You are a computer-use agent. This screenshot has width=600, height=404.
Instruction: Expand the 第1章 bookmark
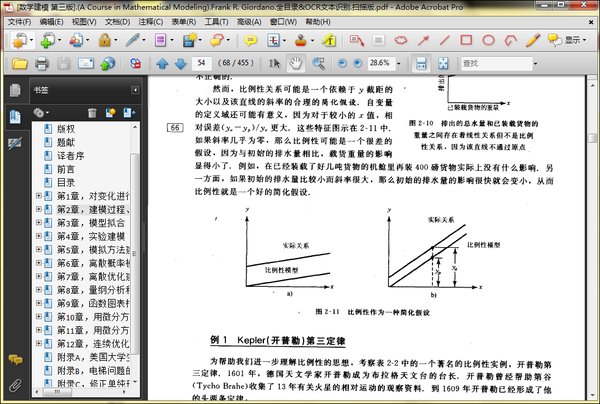point(39,195)
